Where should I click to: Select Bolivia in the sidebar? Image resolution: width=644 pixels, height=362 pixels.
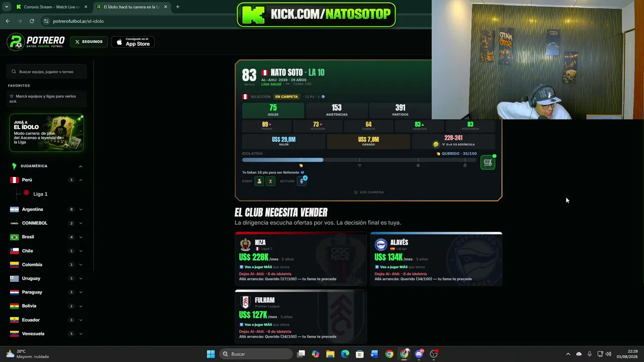tap(29, 306)
